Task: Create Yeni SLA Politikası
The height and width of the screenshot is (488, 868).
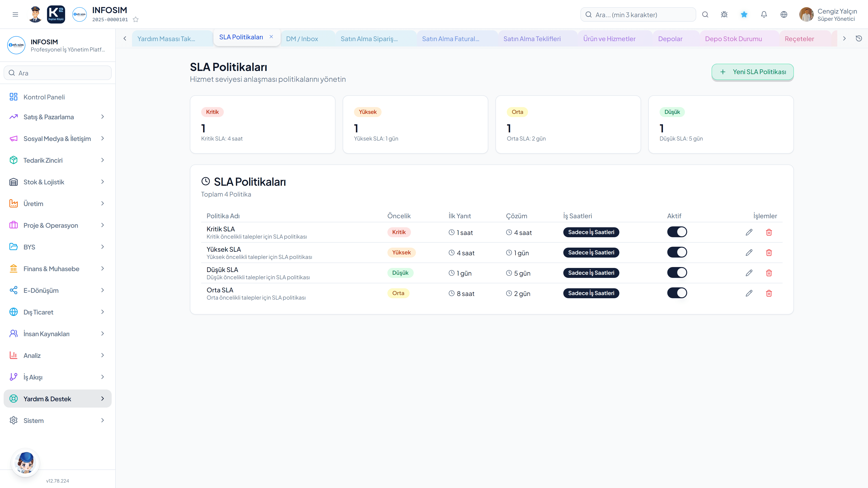Action: [x=752, y=72]
